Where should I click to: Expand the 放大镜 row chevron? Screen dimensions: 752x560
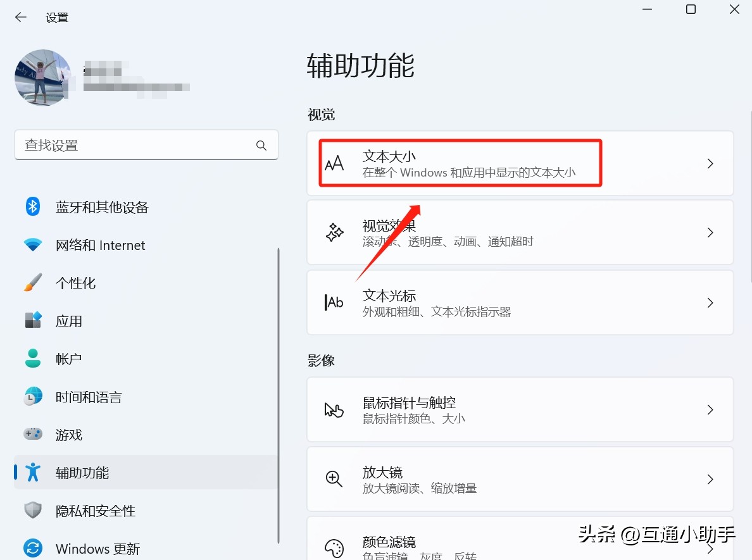pyautogui.click(x=710, y=479)
